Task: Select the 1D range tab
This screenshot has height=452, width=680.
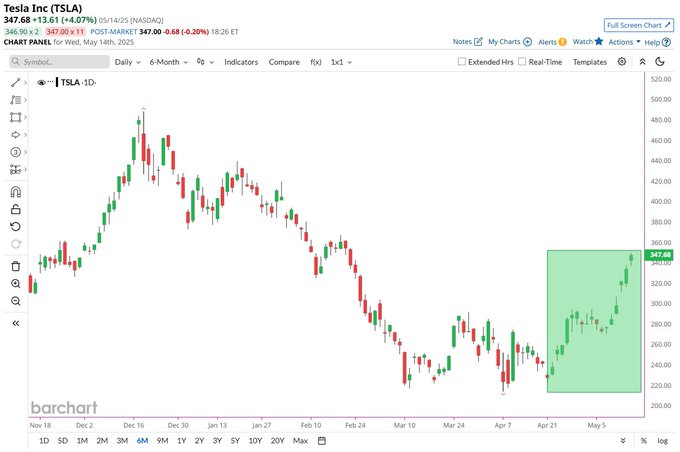Action: [x=44, y=441]
